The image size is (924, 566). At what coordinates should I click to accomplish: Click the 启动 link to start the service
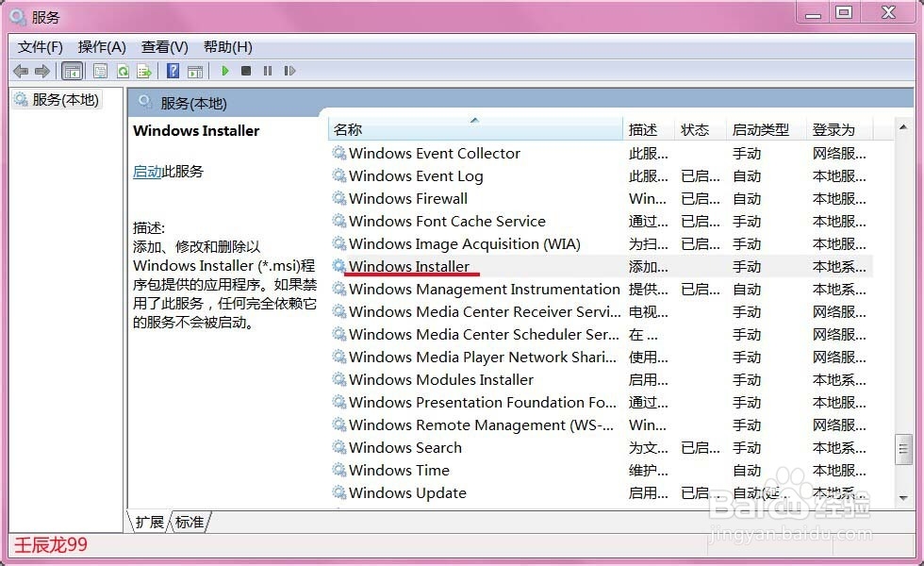pyautogui.click(x=147, y=172)
